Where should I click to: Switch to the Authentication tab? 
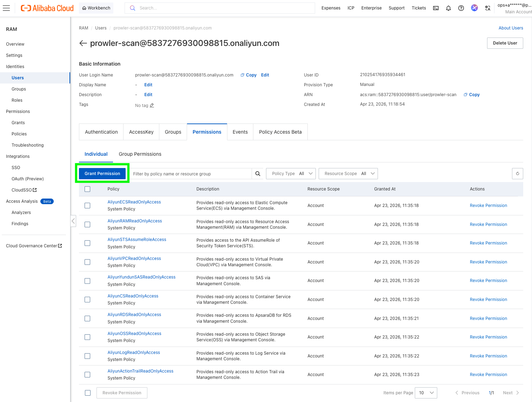pyautogui.click(x=101, y=132)
